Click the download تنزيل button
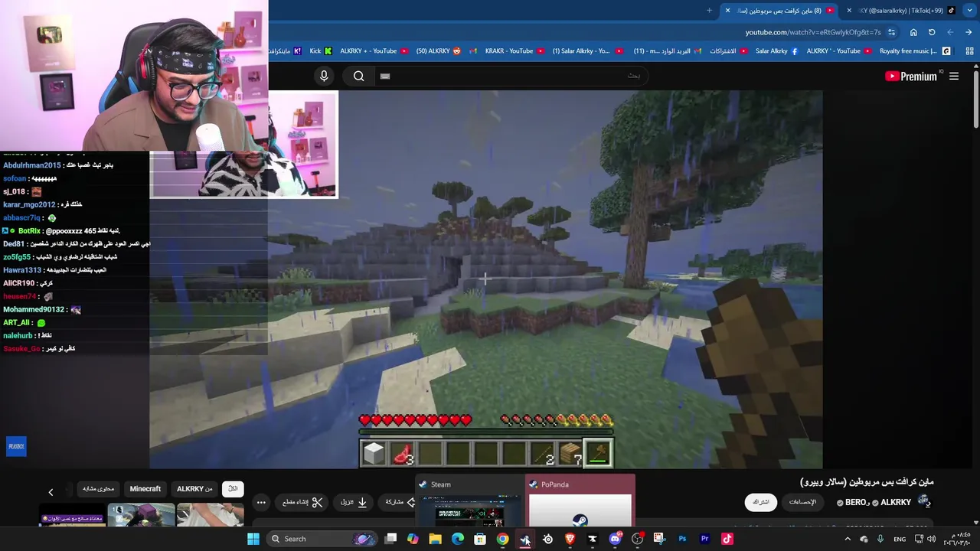 (354, 502)
